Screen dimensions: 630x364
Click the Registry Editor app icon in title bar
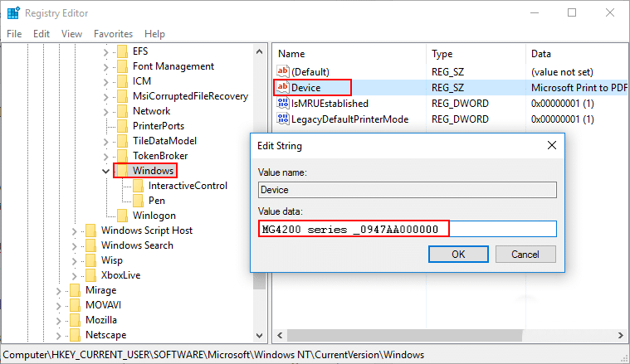click(13, 12)
